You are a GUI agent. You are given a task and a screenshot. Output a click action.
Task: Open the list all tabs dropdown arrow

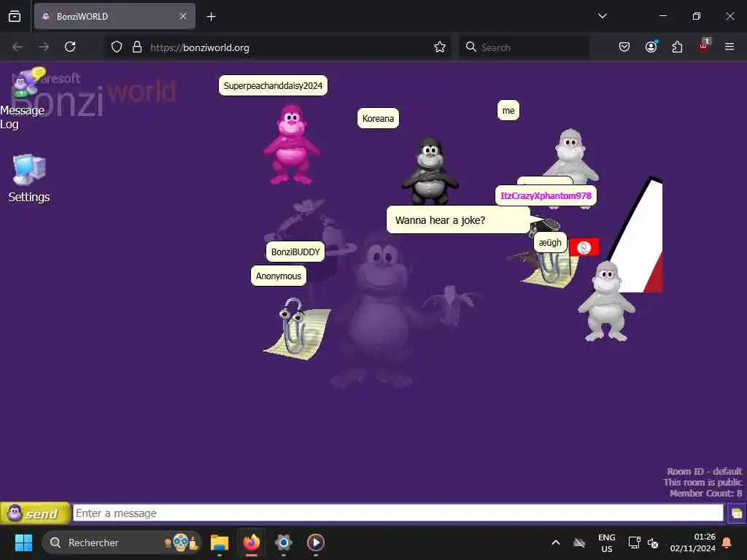click(602, 16)
